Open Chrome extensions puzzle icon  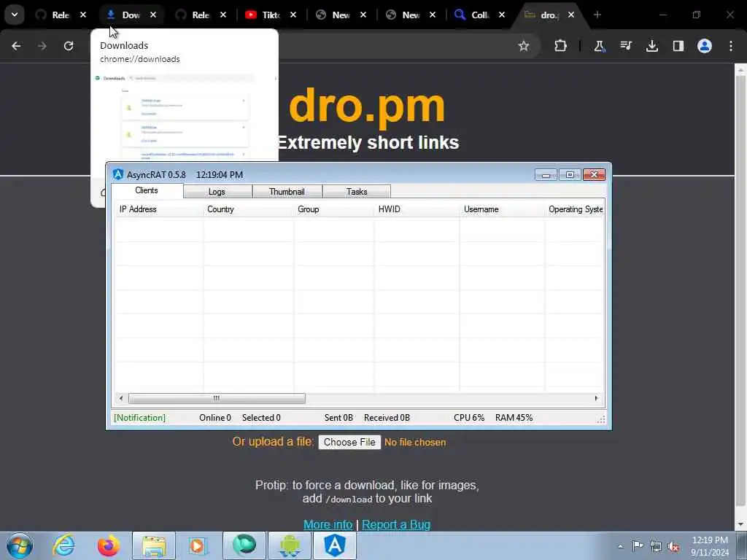click(x=560, y=46)
